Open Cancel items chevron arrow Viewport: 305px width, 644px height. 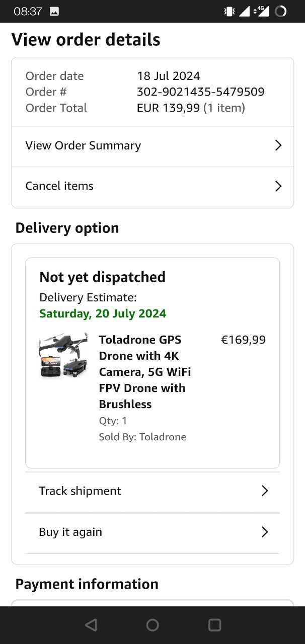278,186
